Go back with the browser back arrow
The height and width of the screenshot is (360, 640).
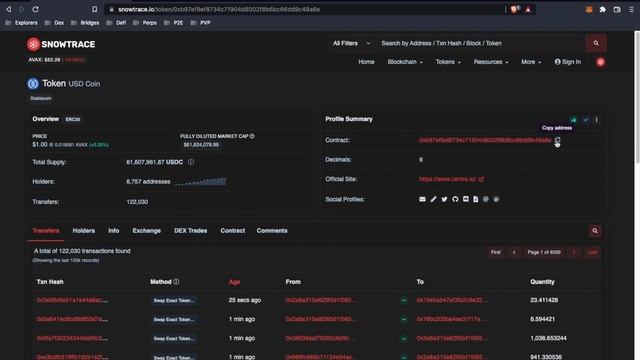coord(9,9)
